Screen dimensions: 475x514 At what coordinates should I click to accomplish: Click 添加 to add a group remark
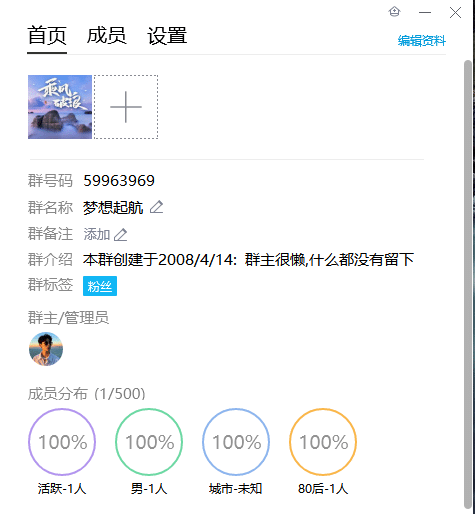tap(97, 234)
